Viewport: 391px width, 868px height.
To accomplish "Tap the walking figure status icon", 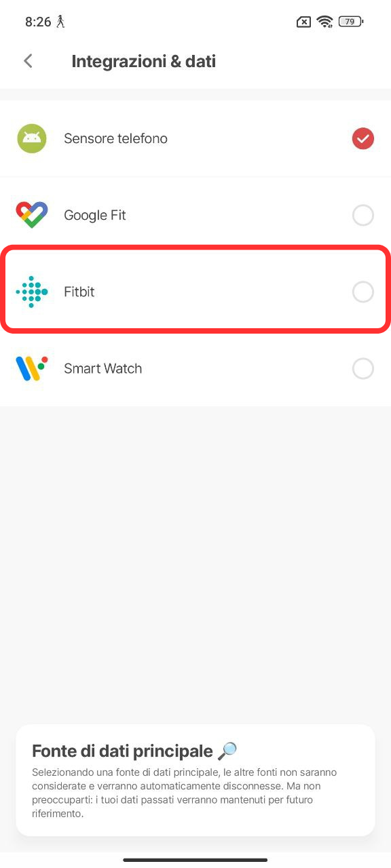I will click(x=61, y=22).
